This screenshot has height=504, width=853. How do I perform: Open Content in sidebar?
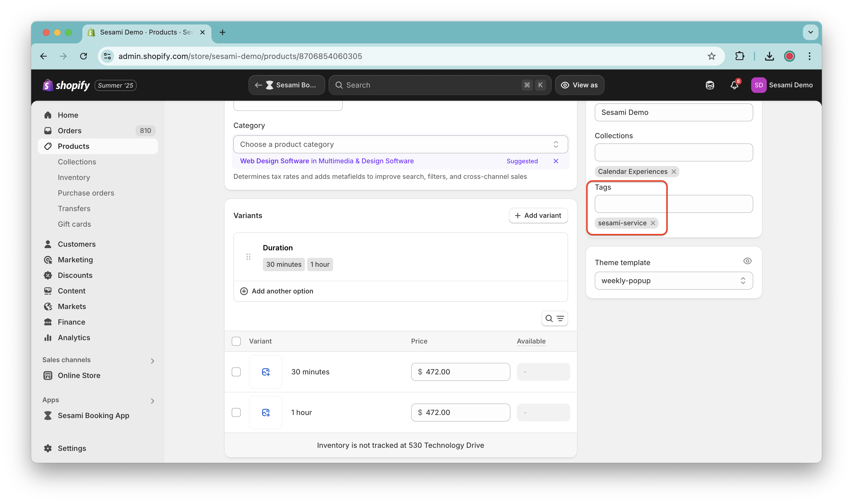click(x=98, y=291)
